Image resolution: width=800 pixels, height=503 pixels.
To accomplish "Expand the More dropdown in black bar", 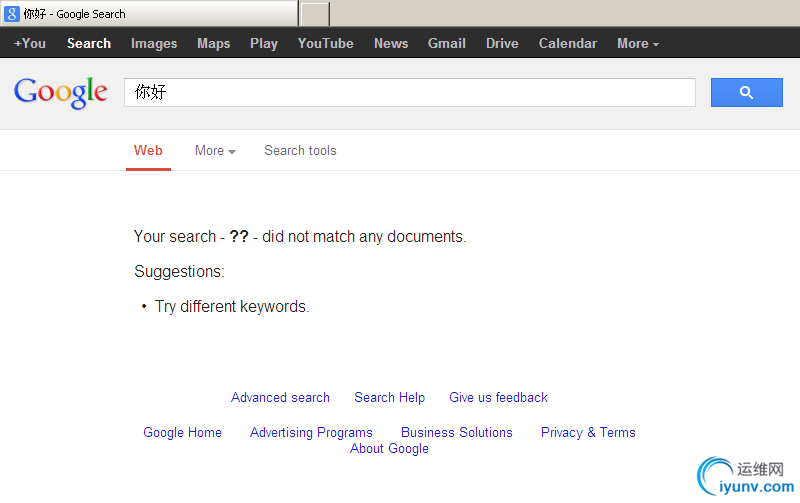I will click(638, 43).
